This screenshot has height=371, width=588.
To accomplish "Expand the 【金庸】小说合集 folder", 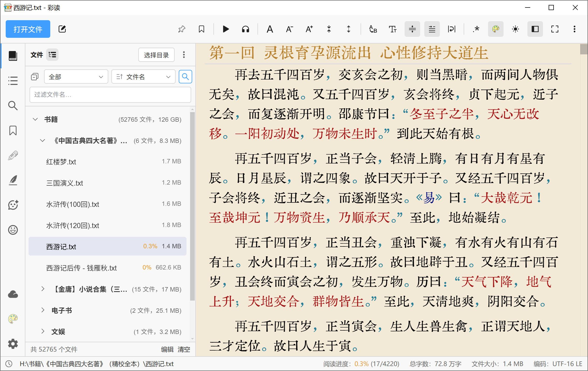I will coord(43,289).
